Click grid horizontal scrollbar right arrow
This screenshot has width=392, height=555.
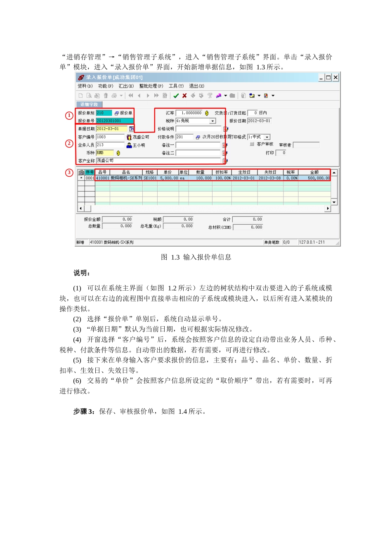pyautogui.click(x=328, y=209)
